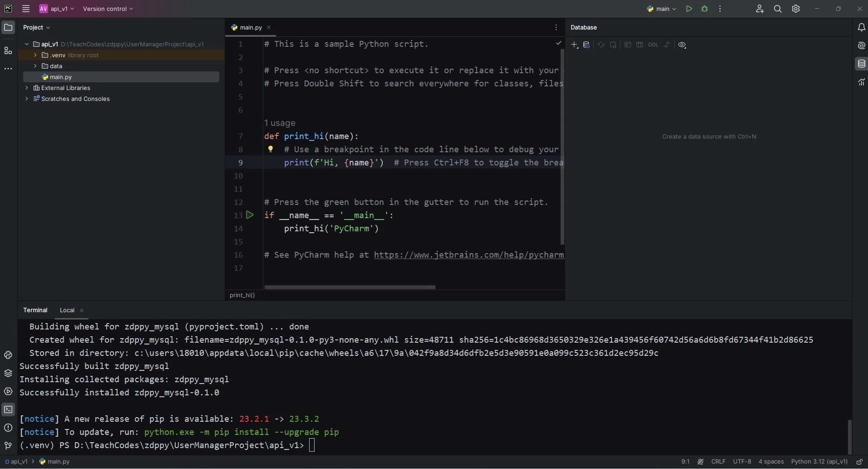868x469 pixels.
Task: Toggle the run breakpoint bulb on line 8
Action: coord(271,150)
